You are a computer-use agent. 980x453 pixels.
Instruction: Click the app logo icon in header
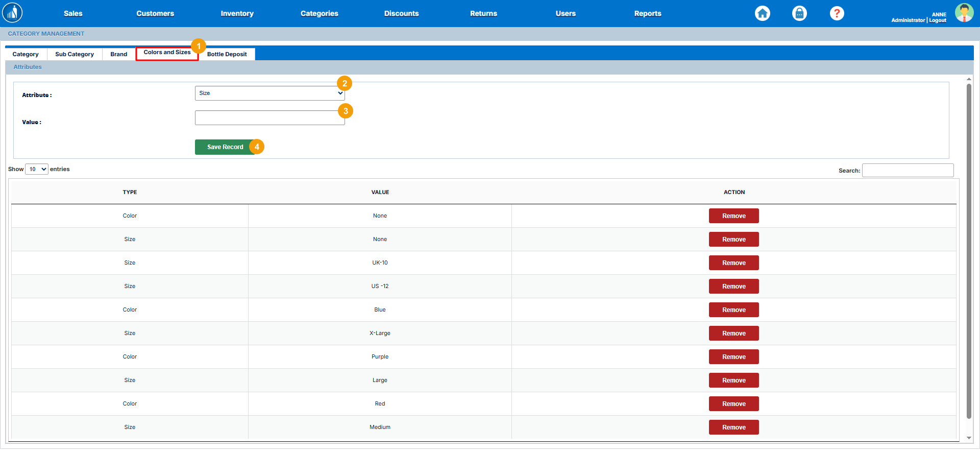click(12, 13)
